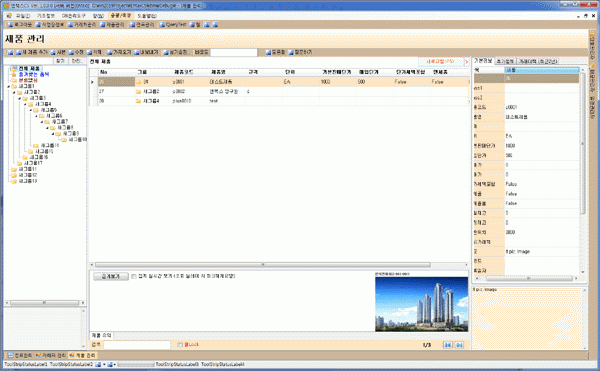
Task: Click the 가져오기 import icon
Action: (109, 52)
